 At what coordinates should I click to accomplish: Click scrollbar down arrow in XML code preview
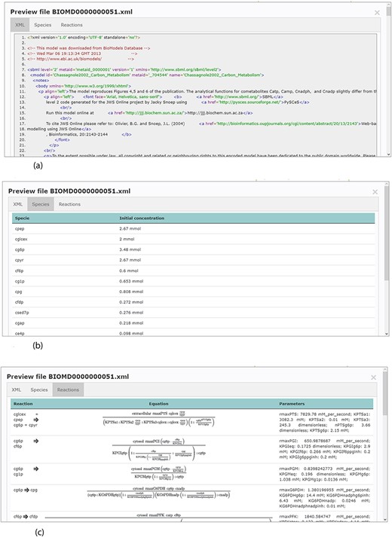[389, 154]
